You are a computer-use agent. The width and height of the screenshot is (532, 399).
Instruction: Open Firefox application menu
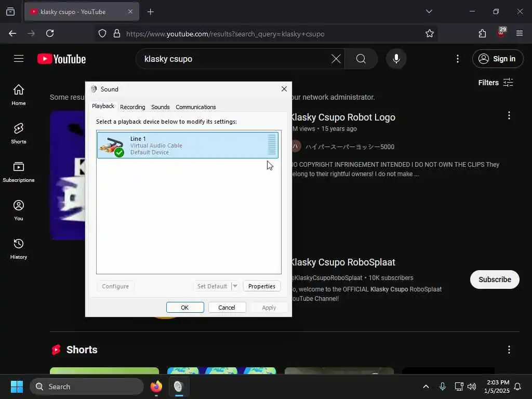coord(519,34)
